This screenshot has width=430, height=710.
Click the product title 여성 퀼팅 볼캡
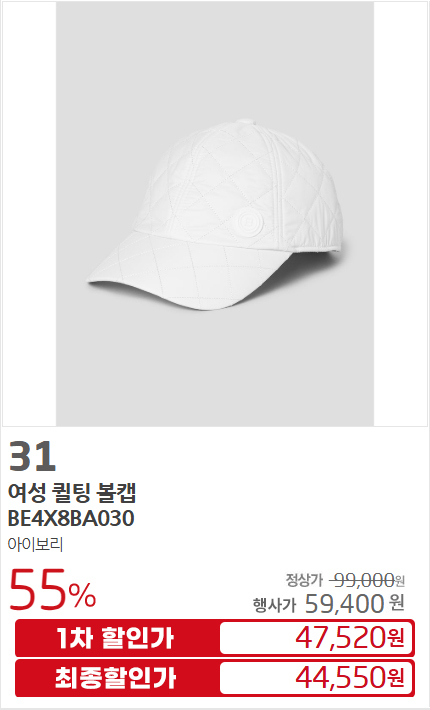72,493
